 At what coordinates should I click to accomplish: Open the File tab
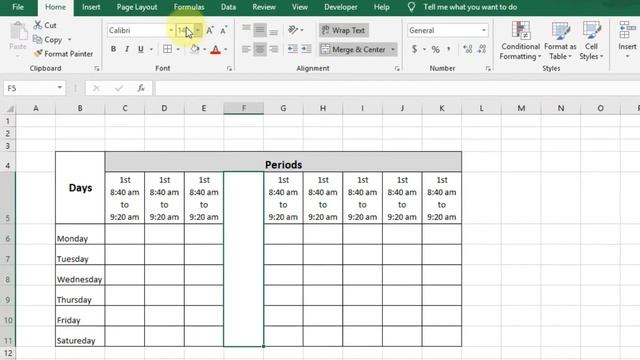18,7
